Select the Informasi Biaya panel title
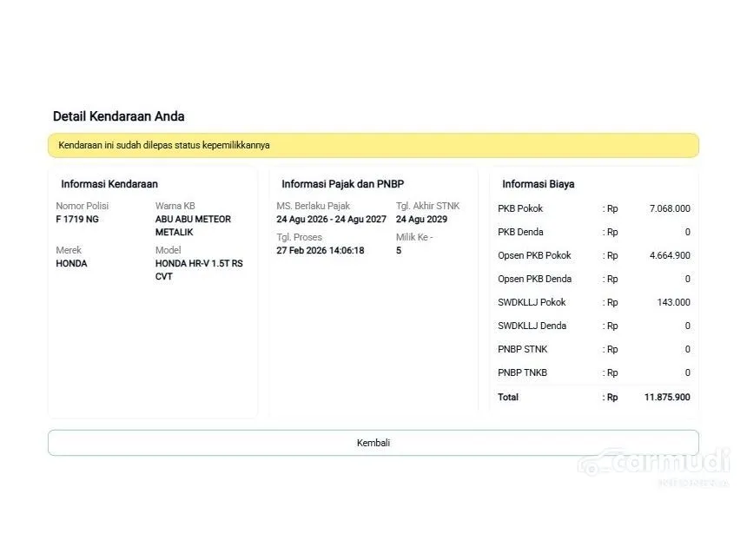Viewport: 747px width, 560px height. click(538, 184)
